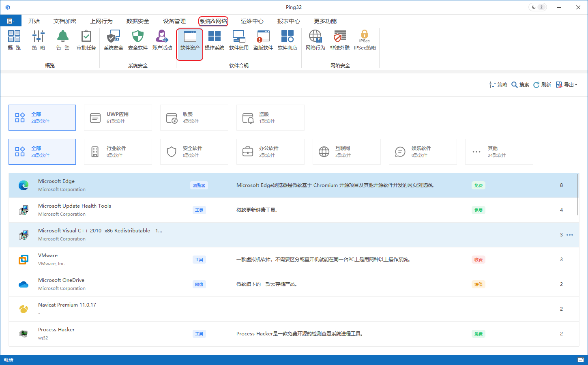Filter by 办公软件 category card
This screenshot has width=588, height=365.
[x=270, y=152]
